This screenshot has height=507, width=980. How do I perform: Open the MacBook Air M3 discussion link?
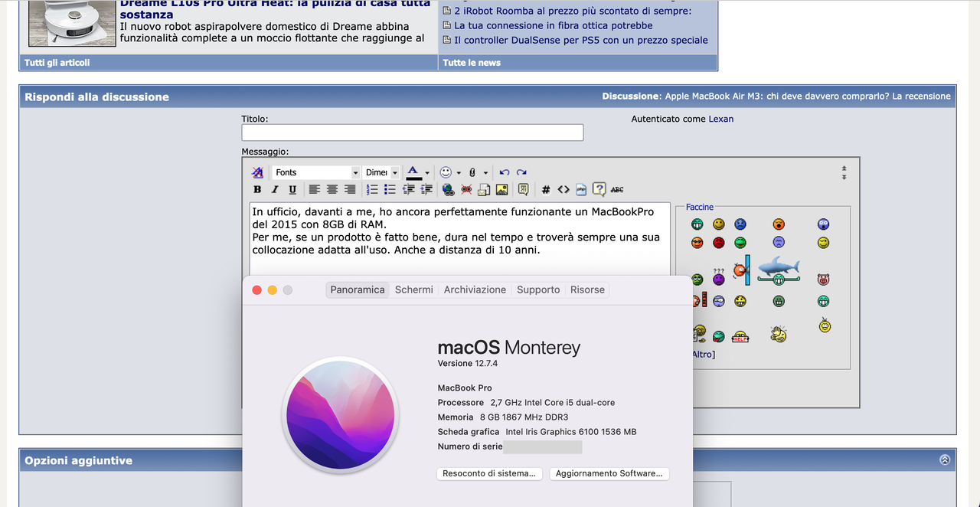click(x=808, y=96)
